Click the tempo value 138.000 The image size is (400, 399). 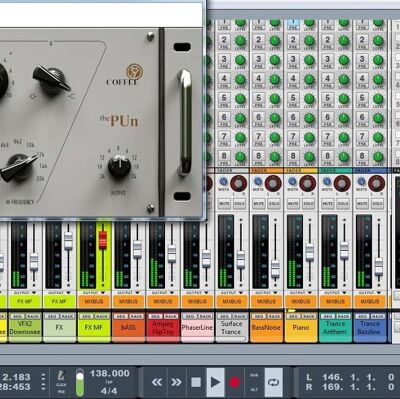tap(110, 373)
